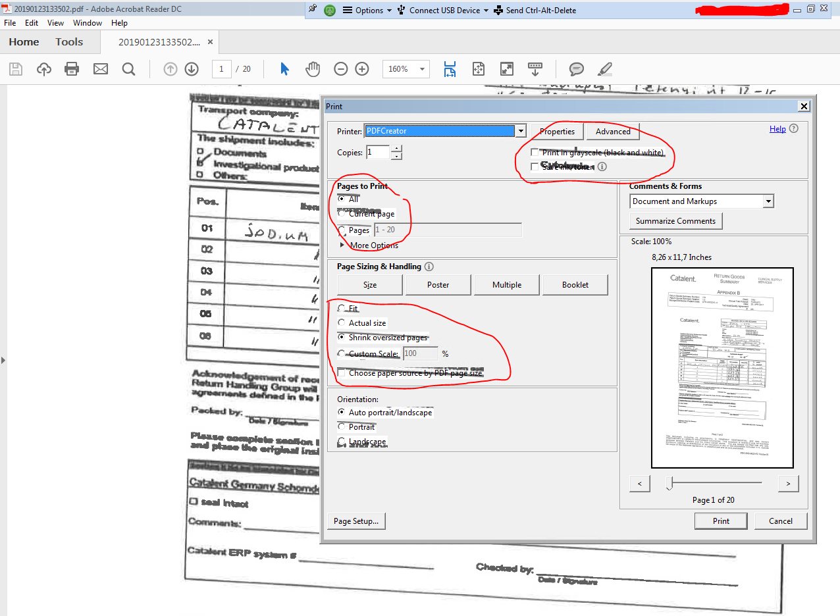
Task: Add a comment with speech bubble icon
Action: 577,69
